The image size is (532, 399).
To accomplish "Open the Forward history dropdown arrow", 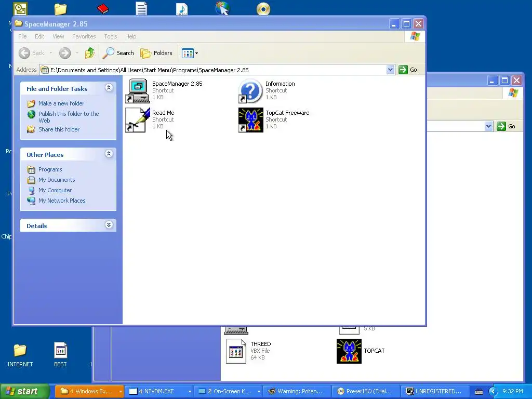I will point(77,53).
